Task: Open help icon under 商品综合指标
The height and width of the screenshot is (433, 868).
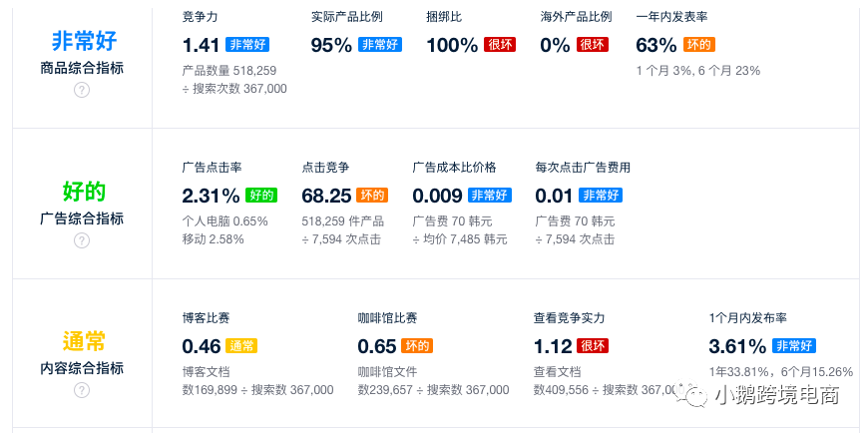Action: tap(82, 90)
